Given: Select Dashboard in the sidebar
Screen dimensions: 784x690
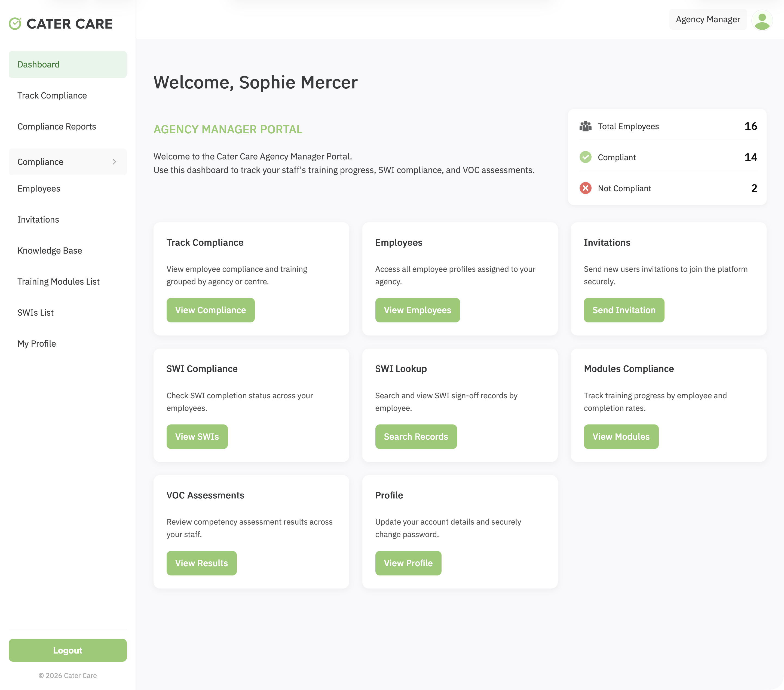Looking at the screenshot, I should click(x=68, y=64).
